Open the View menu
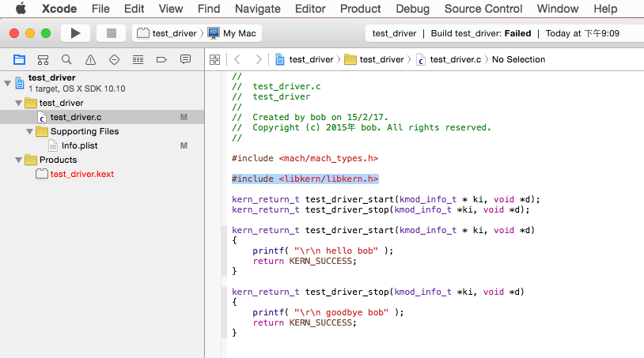 171,9
